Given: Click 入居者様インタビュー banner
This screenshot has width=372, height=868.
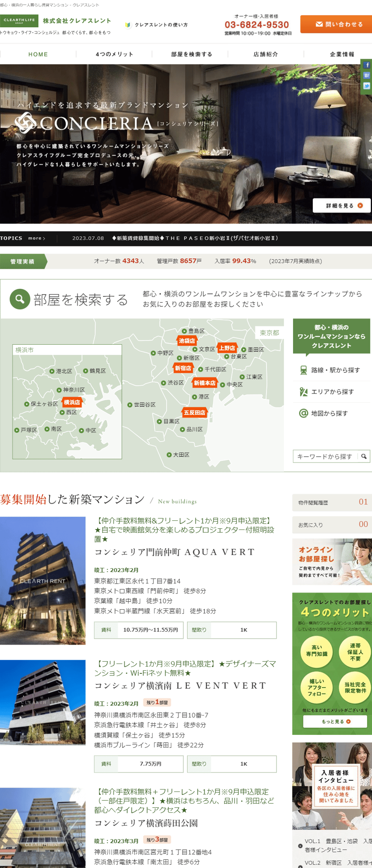Looking at the screenshot, I should (x=332, y=786).
